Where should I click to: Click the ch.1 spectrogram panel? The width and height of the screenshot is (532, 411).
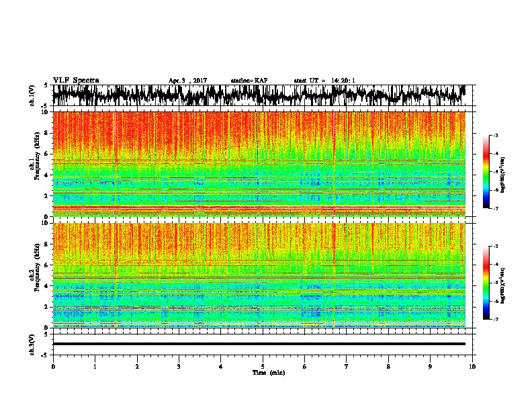pos(259,164)
